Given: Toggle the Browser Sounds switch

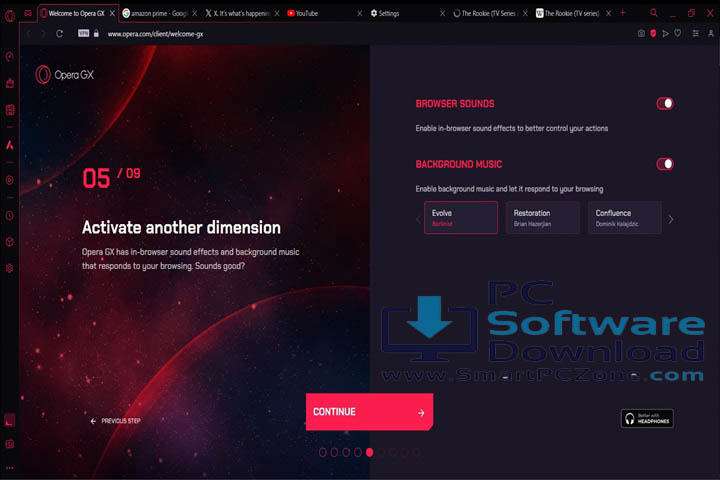Looking at the screenshot, I should point(664,103).
